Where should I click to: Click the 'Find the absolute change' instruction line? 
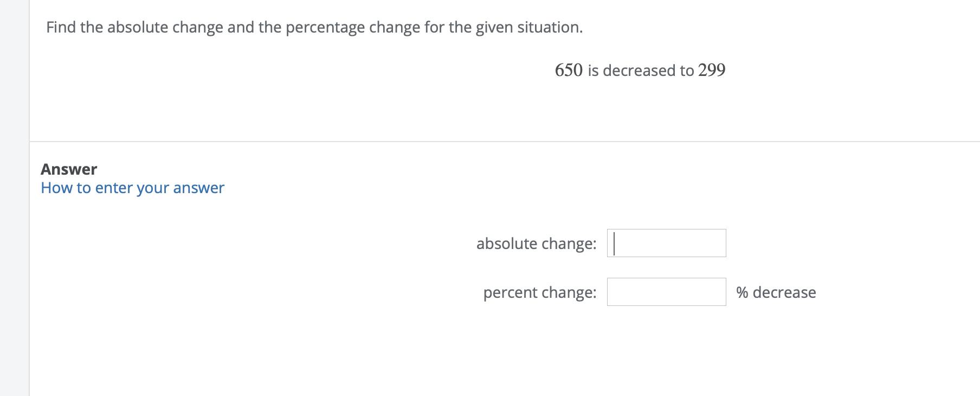tap(313, 27)
